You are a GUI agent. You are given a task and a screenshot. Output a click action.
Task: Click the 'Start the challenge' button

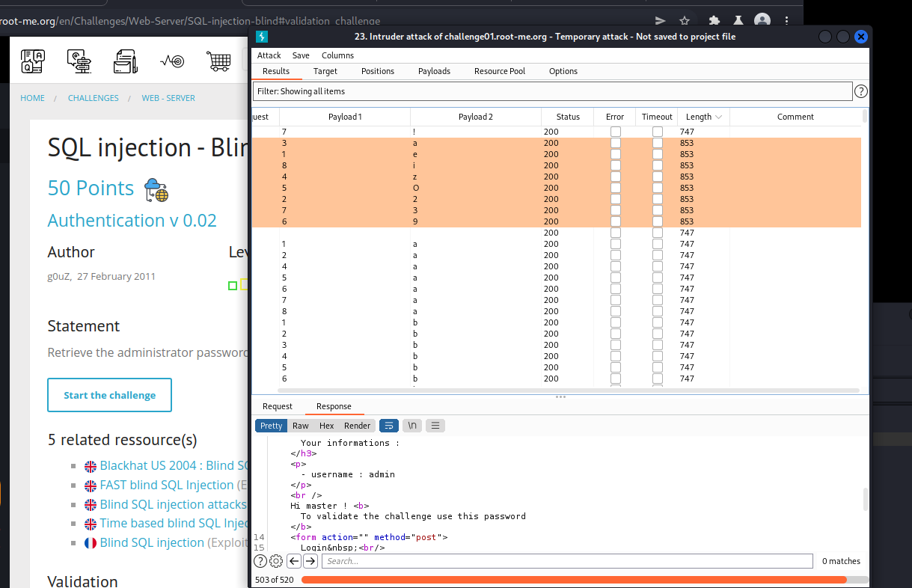[109, 395]
